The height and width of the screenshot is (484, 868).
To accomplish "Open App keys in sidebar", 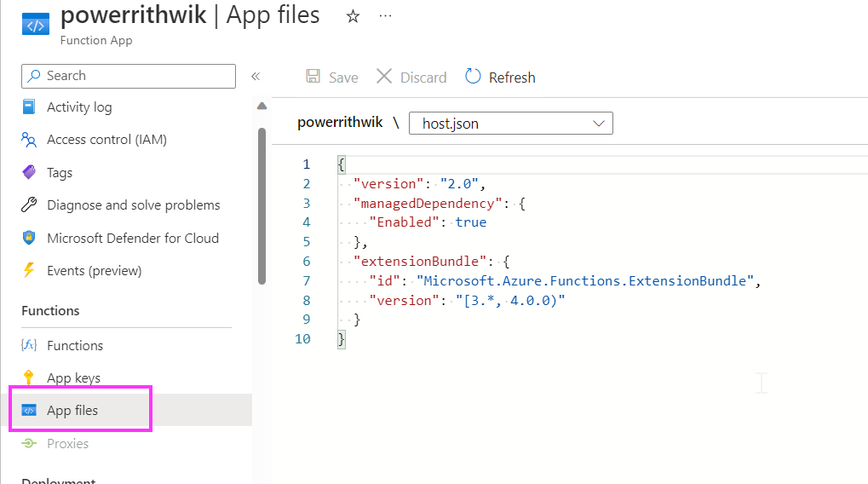I will coord(73,378).
